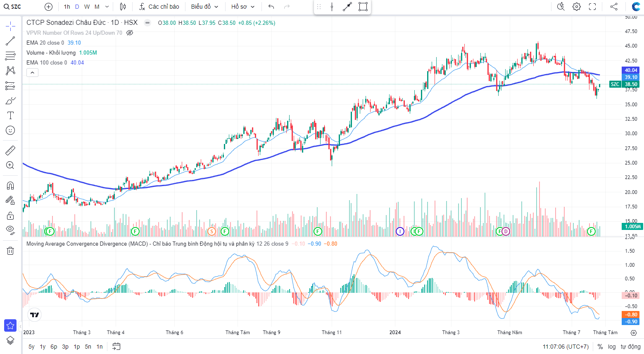The height and width of the screenshot is (354, 644).
Task: Toggle magnet mode
Action: tap(10, 185)
